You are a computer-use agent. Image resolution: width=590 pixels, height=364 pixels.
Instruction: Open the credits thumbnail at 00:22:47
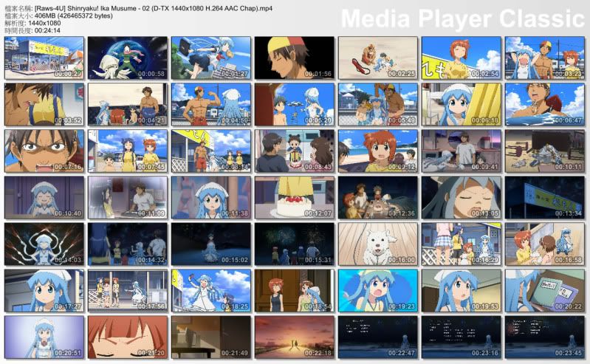(x=378, y=337)
